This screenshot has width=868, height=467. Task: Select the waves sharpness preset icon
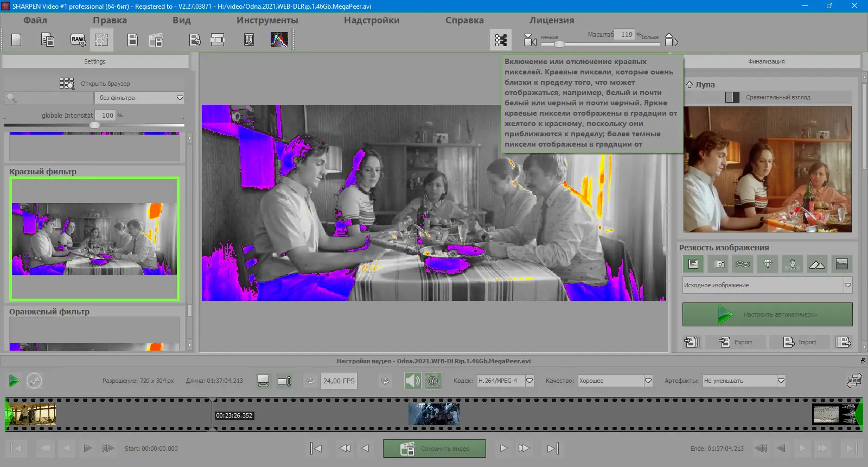[x=743, y=264]
